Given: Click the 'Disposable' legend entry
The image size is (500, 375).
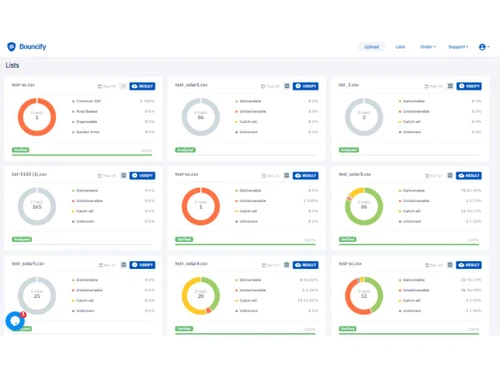Looking at the screenshot, I should [85, 122].
